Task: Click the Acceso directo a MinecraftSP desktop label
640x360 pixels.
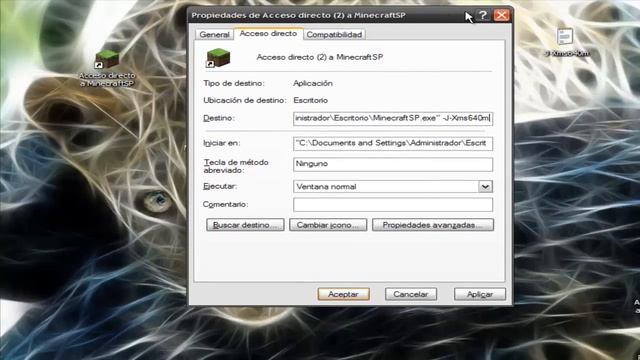Action: (x=107, y=79)
